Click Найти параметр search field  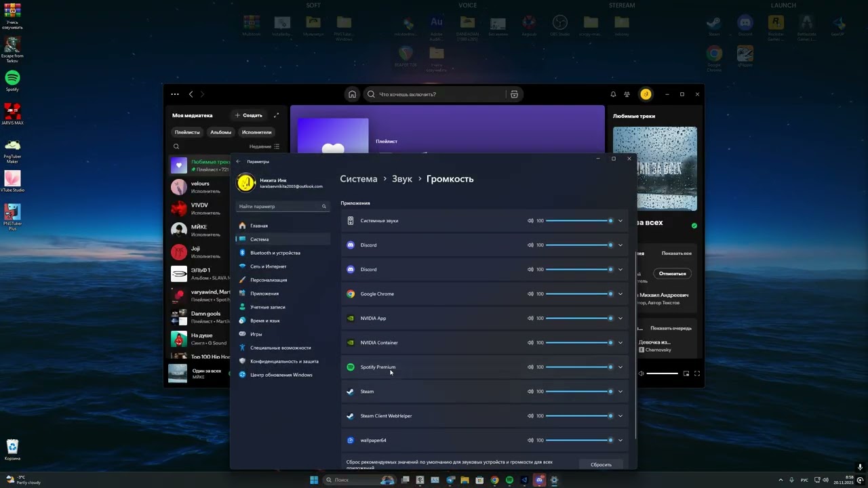(283, 206)
